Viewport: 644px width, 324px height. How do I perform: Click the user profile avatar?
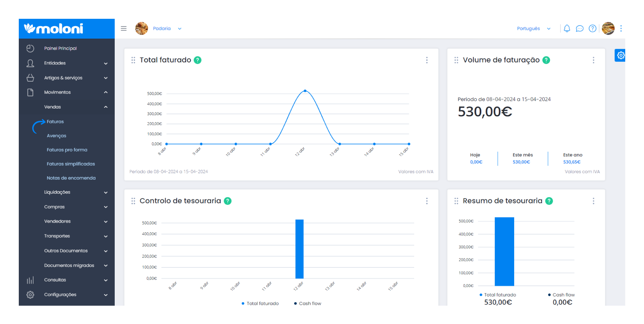tap(608, 29)
